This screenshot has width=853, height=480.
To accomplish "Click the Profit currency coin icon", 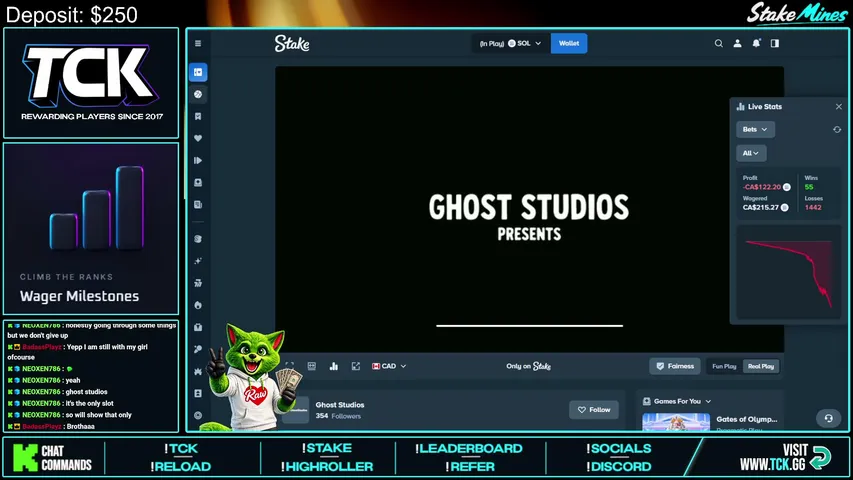I will pyautogui.click(x=787, y=187).
